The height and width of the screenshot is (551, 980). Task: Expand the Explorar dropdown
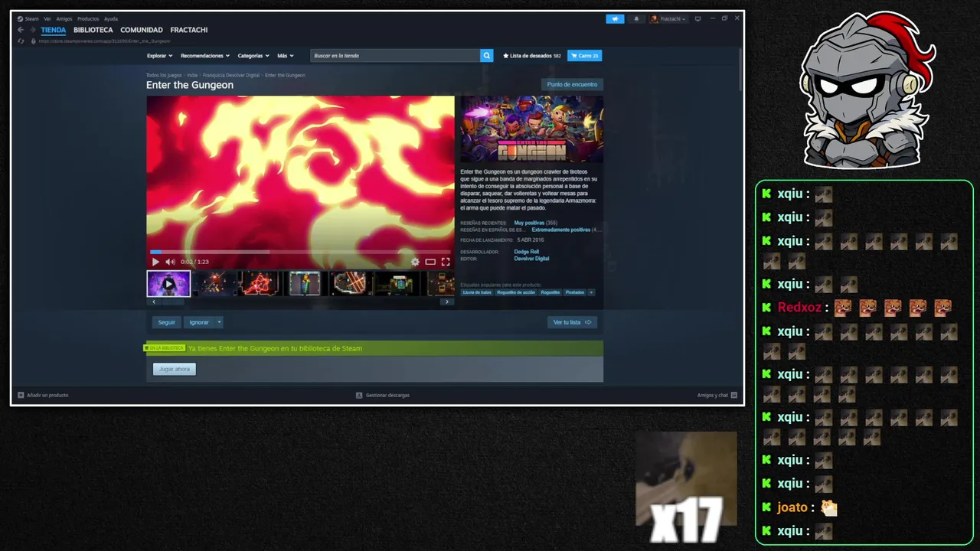159,56
